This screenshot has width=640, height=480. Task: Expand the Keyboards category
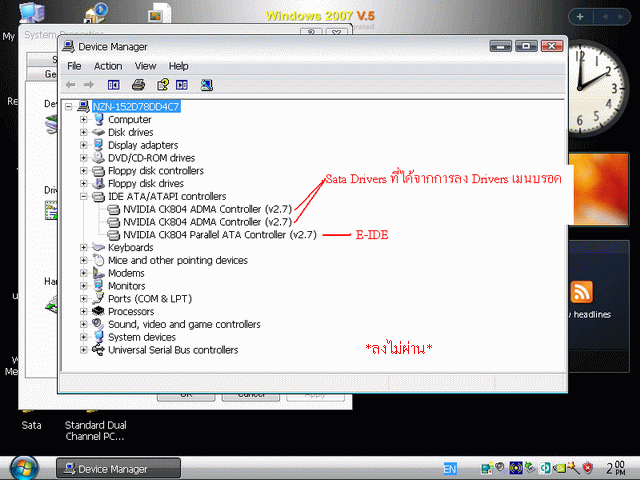(84, 247)
